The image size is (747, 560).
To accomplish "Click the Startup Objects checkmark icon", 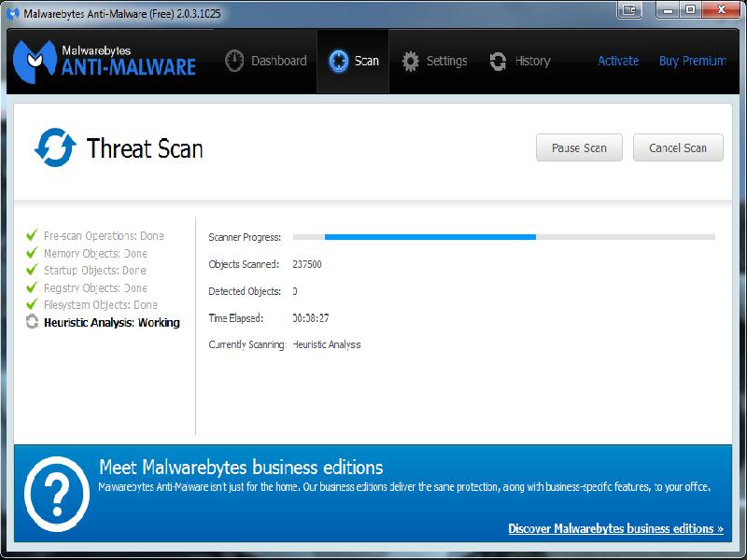I will tap(32, 270).
